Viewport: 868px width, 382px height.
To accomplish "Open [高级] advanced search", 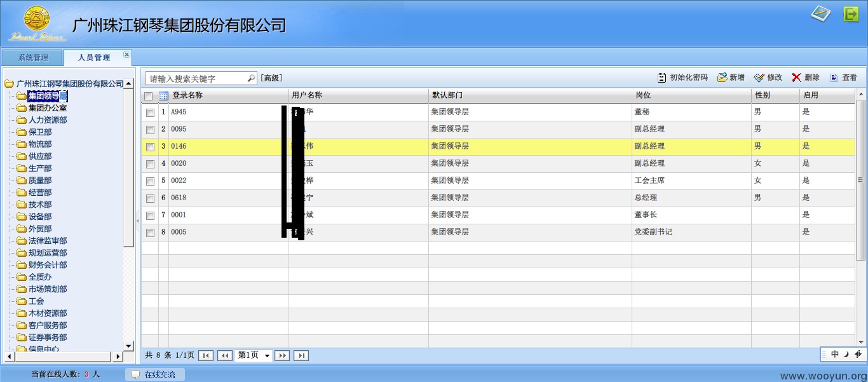I will point(271,78).
